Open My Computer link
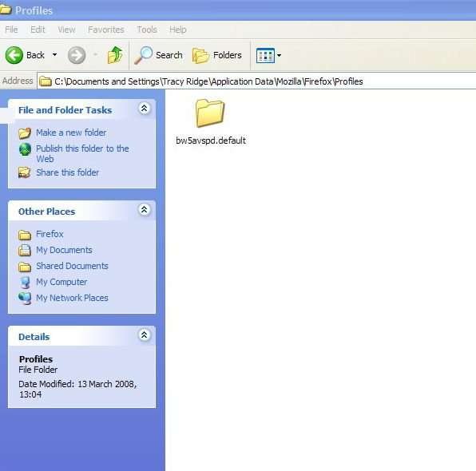 [x=61, y=282]
